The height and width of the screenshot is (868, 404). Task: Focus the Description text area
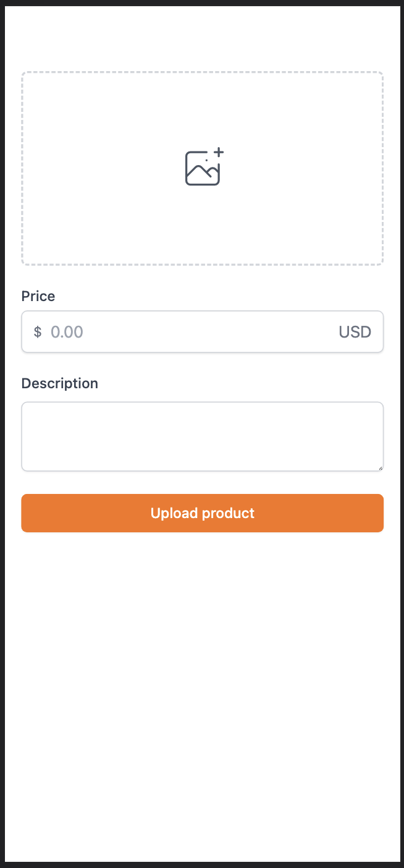203,436
